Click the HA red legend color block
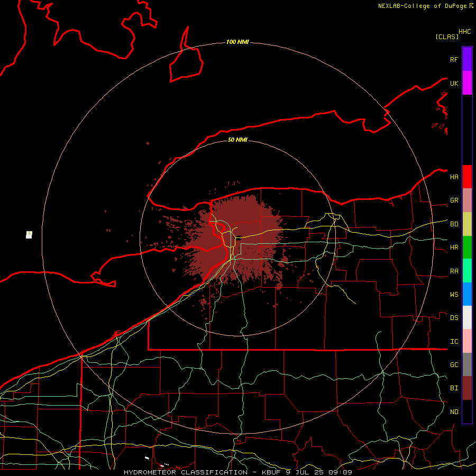Viewport: 476px width, 476px height. 467,177
